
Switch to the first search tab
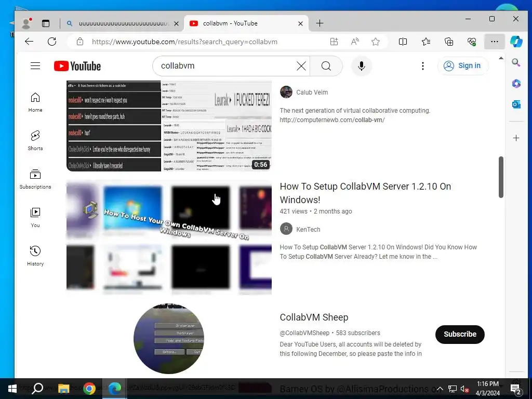click(x=123, y=23)
